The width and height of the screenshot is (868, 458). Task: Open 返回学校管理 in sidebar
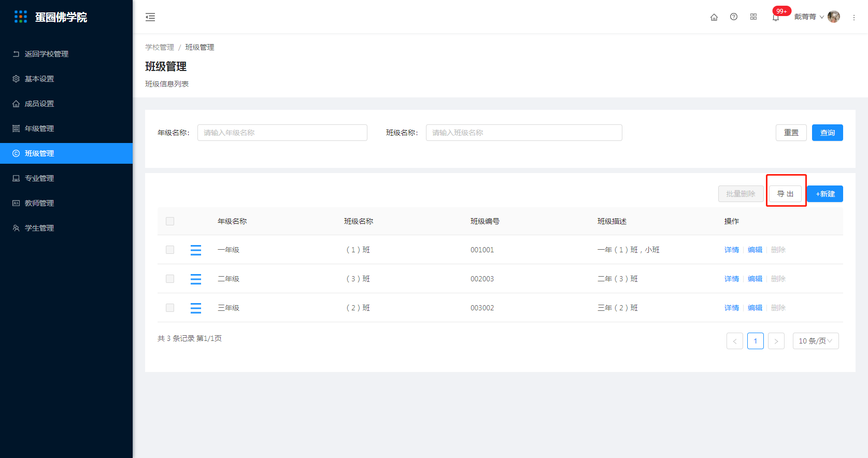[66, 54]
